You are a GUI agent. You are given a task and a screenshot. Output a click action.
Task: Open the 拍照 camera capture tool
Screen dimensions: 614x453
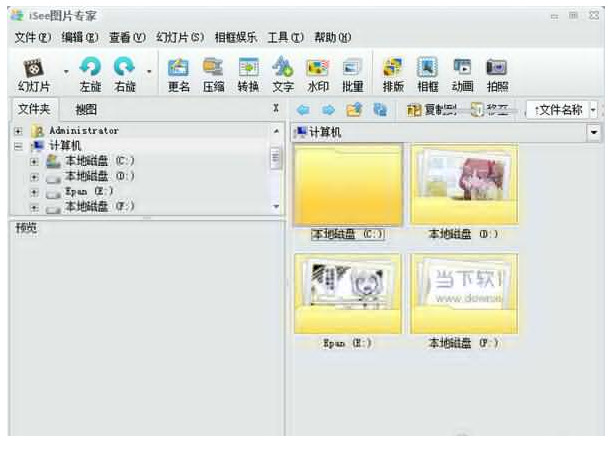(497, 75)
